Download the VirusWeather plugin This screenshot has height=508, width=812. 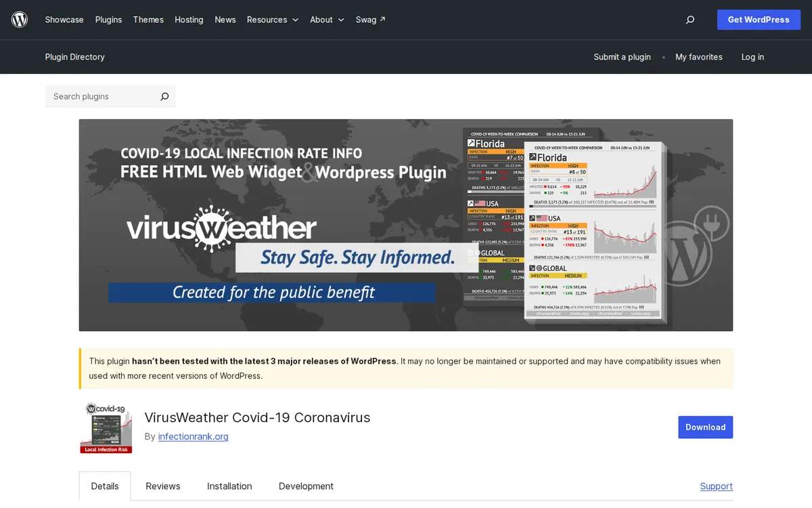pos(705,427)
